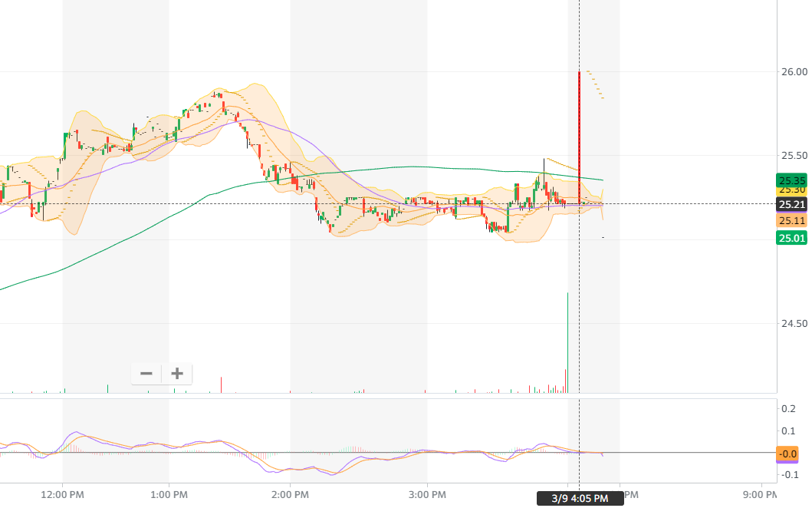Zoom out the chart with minus button

146,374
